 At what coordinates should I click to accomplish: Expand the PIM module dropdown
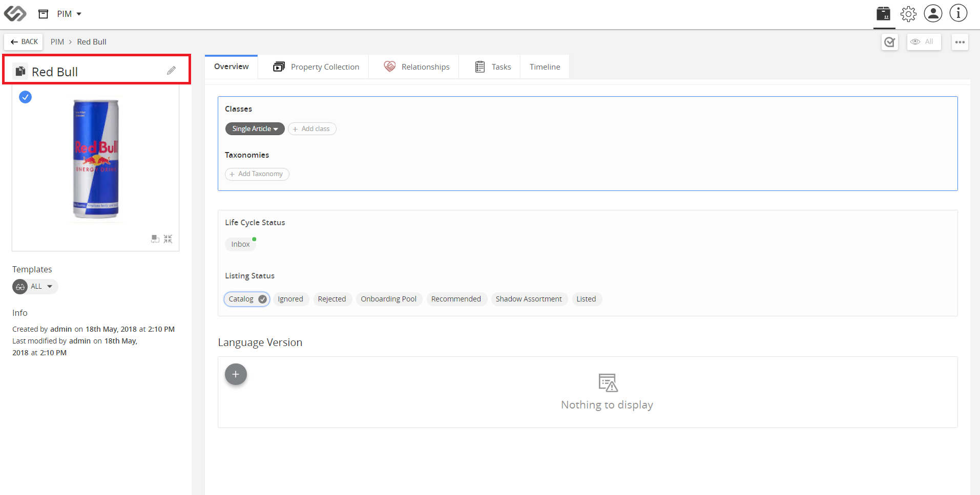pyautogui.click(x=69, y=14)
